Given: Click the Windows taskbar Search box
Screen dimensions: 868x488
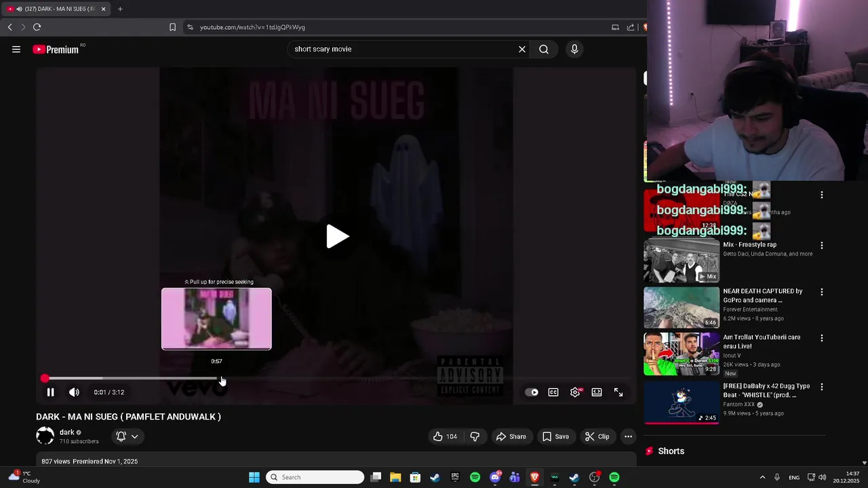Looking at the screenshot, I should click(x=315, y=477).
